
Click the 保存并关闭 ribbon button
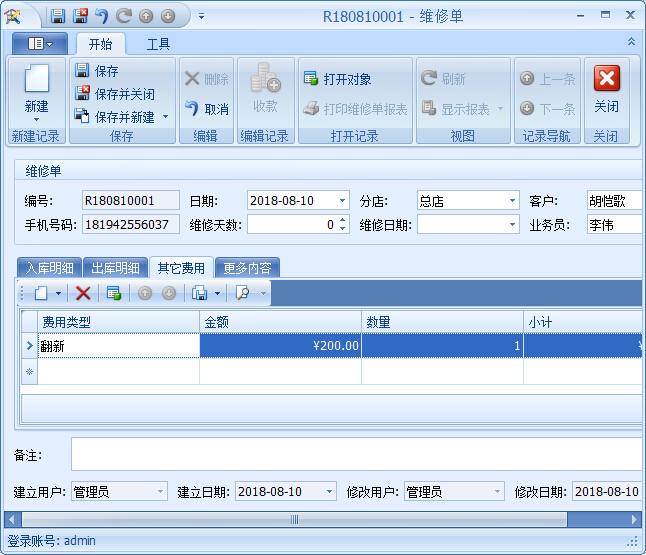pos(114,94)
